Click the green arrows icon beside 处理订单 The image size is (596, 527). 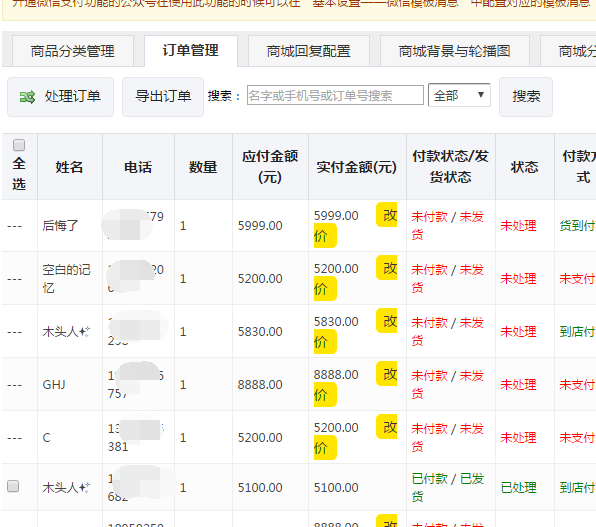pos(27,97)
